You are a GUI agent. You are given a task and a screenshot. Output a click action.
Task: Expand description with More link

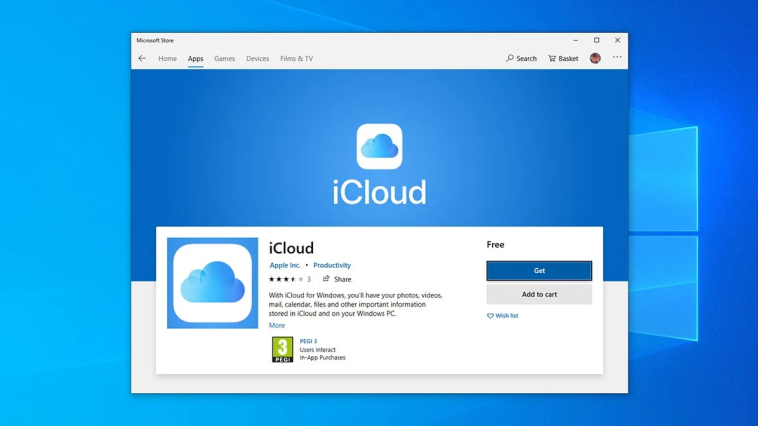(277, 325)
